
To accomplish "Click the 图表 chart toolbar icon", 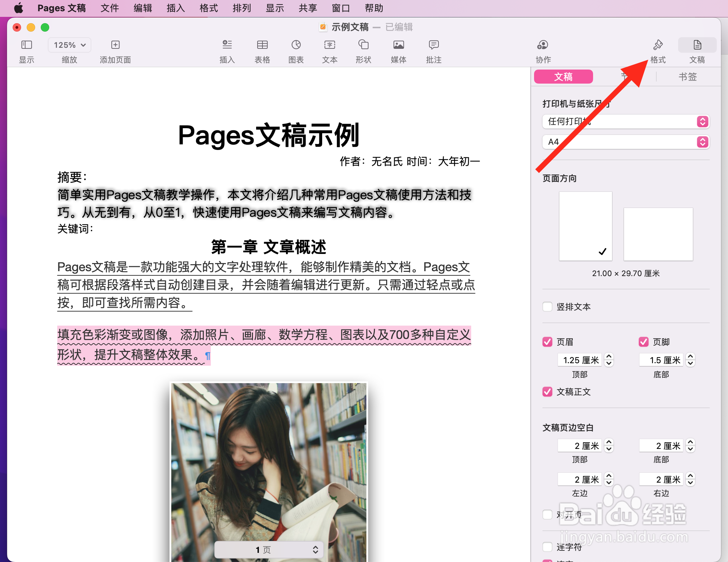I will 296,45.
